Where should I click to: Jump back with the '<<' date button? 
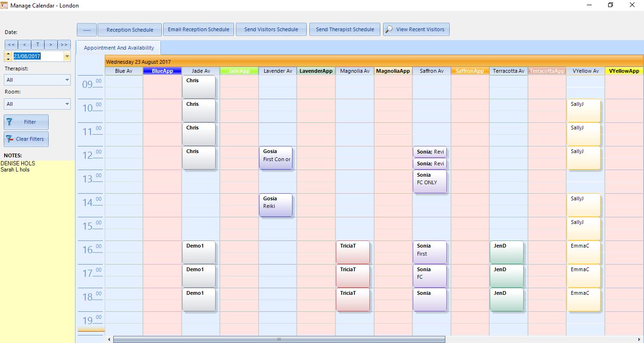pyautogui.click(x=11, y=44)
